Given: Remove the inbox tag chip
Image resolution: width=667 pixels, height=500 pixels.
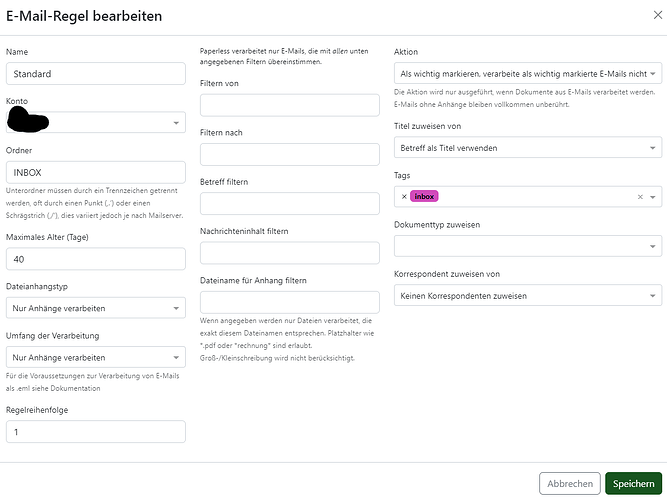Looking at the screenshot, I should tap(404, 197).
